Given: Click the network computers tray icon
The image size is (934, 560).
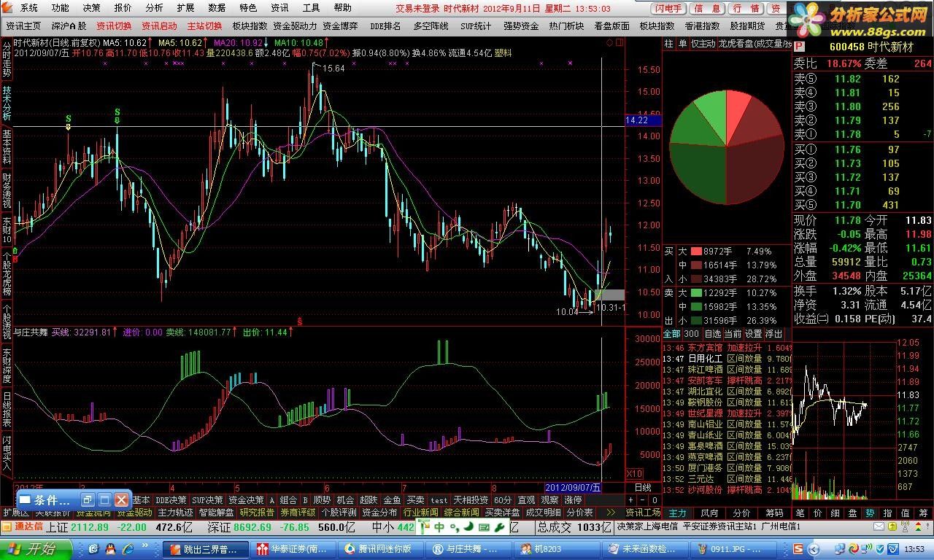Looking at the screenshot, I should click(840, 548).
